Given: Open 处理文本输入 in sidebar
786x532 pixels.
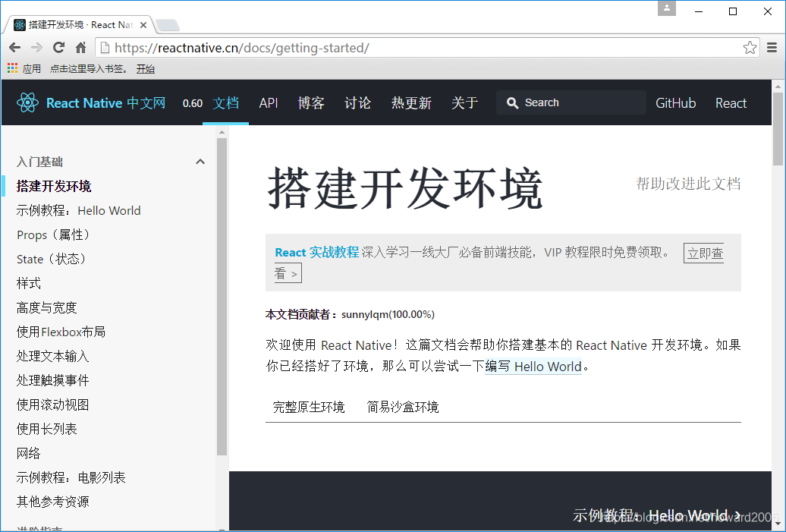Looking at the screenshot, I should click(x=52, y=356).
